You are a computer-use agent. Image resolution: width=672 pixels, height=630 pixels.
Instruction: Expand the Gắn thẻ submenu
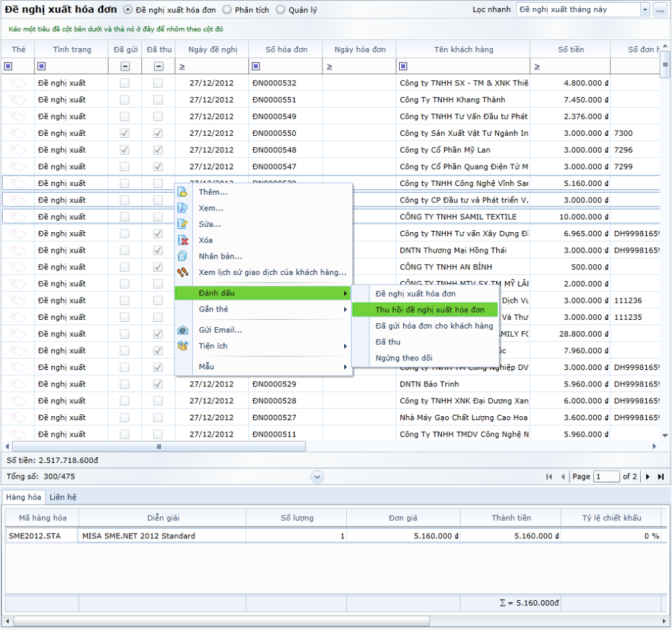coord(263,310)
